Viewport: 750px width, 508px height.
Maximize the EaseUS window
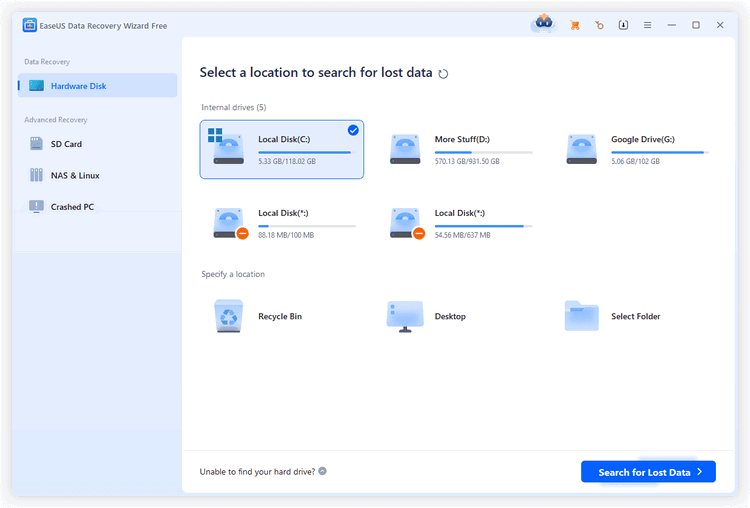[696, 25]
